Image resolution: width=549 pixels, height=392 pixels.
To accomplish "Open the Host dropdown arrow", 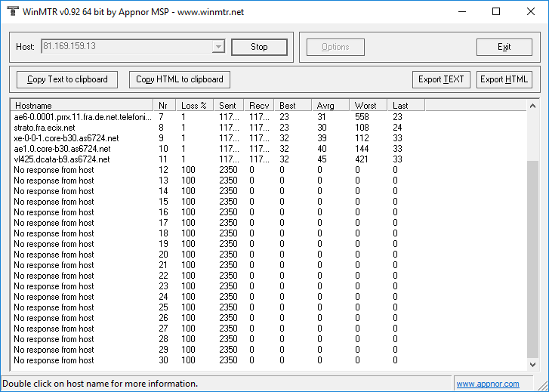I will tap(219, 47).
